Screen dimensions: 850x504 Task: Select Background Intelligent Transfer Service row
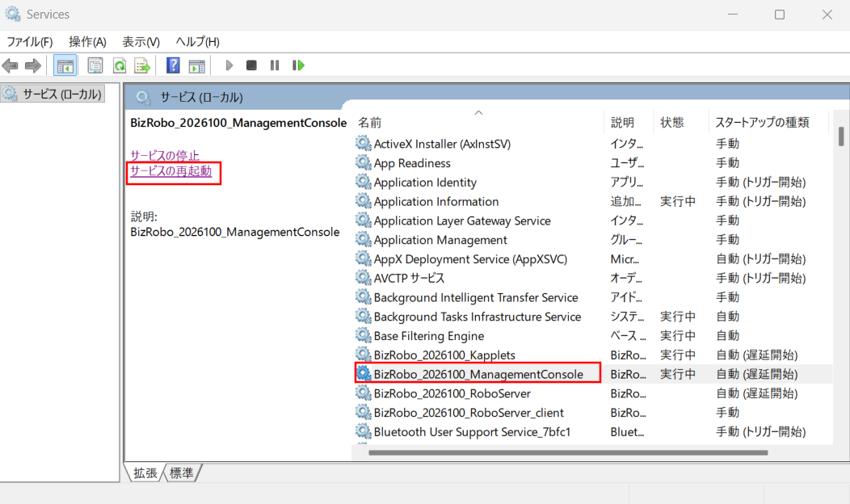pos(594,297)
